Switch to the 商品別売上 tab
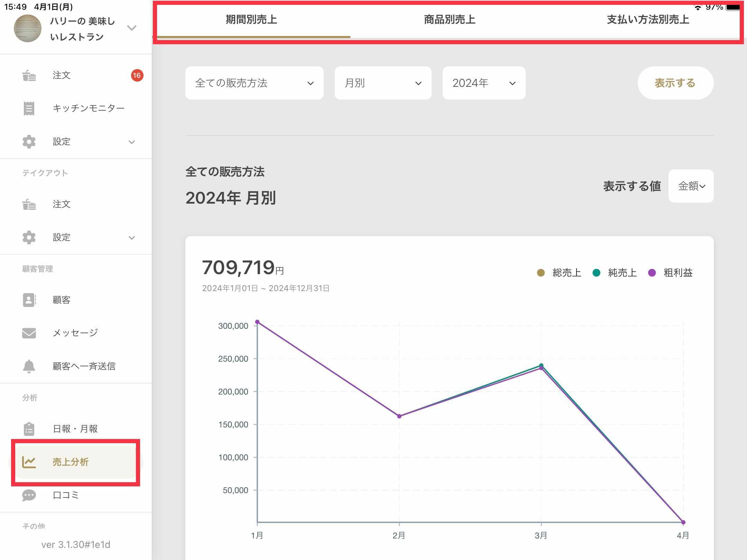 [x=450, y=20]
